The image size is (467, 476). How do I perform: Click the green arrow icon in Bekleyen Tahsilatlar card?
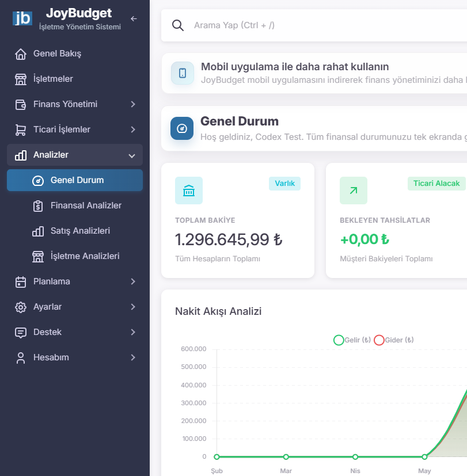click(x=354, y=191)
